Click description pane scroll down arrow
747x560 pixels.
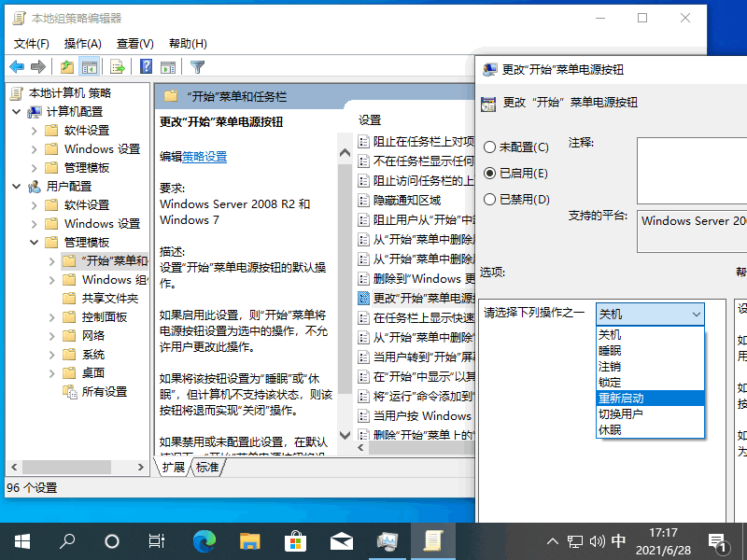coord(345,435)
